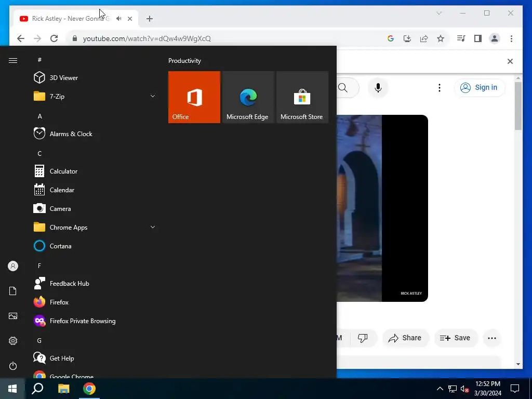
Task: Click the 'A' letter header in app list
Action: point(39,116)
